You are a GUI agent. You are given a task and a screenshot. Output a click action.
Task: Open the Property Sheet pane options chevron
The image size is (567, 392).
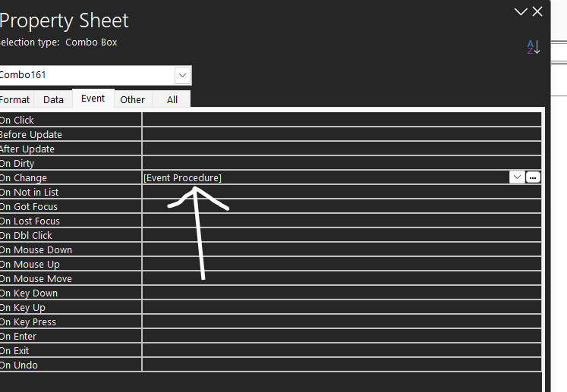click(520, 11)
